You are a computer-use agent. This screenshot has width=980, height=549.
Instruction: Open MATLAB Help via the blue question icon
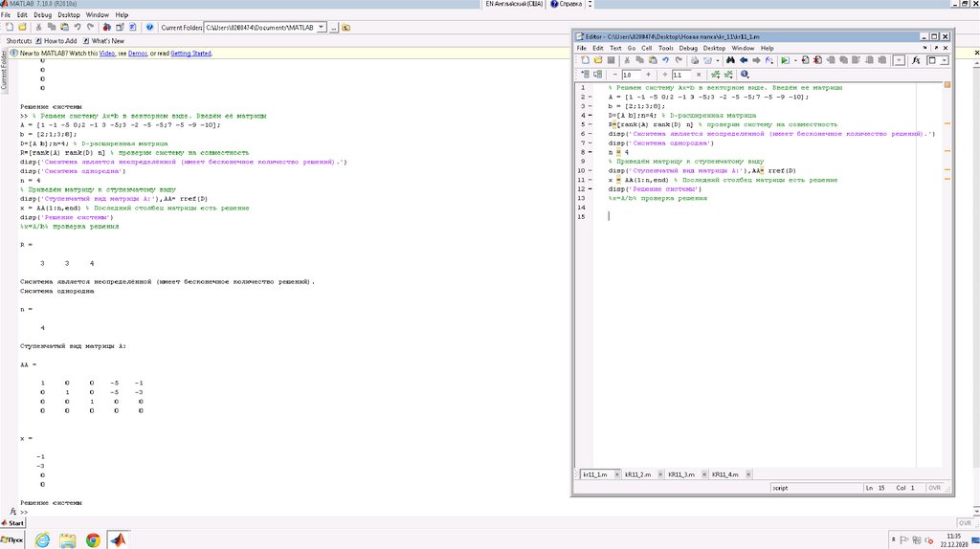pos(150,28)
